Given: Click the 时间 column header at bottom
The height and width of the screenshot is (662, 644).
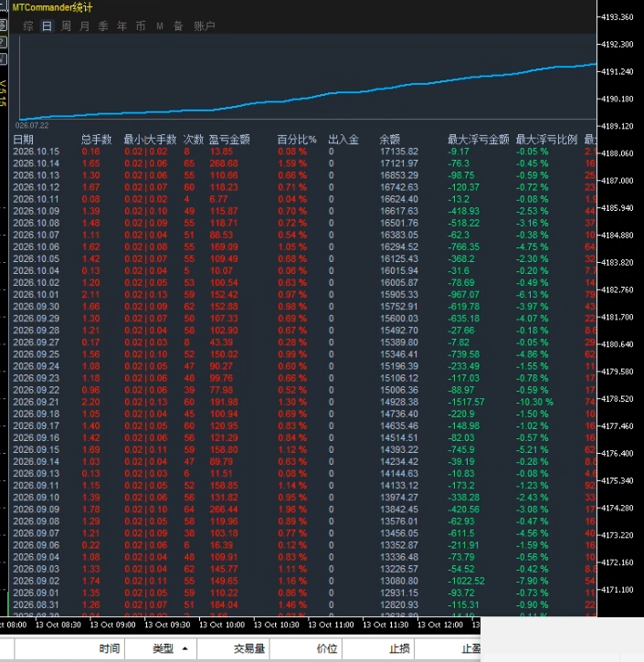Looking at the screenshot, I should click(x=110, y=648).
